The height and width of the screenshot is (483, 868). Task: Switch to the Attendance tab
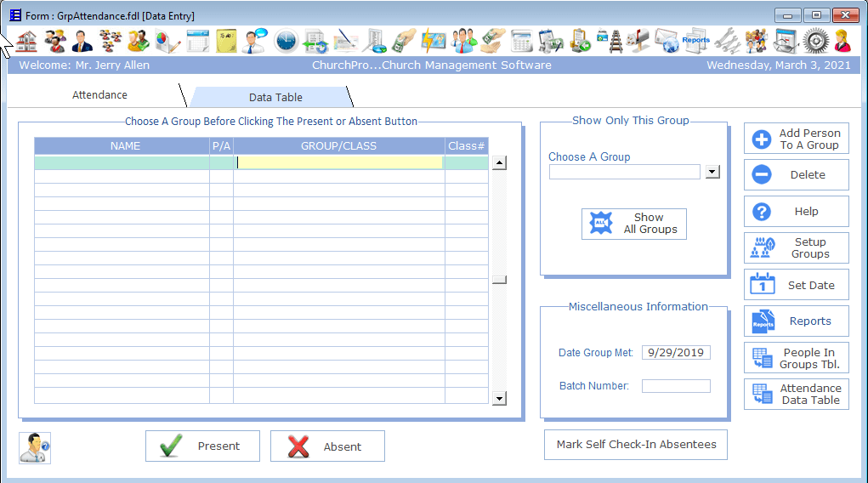pyautogui.click(x=99, y=94)
